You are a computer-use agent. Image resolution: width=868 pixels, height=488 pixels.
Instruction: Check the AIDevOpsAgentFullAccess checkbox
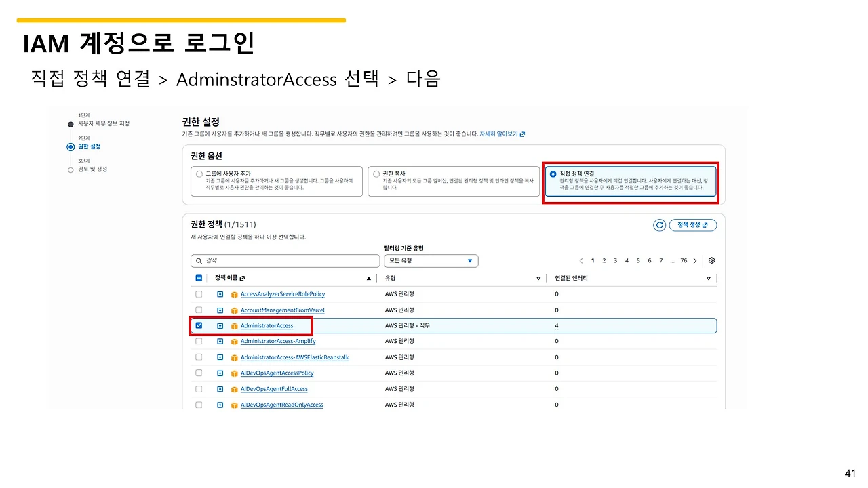pos(199,389)
